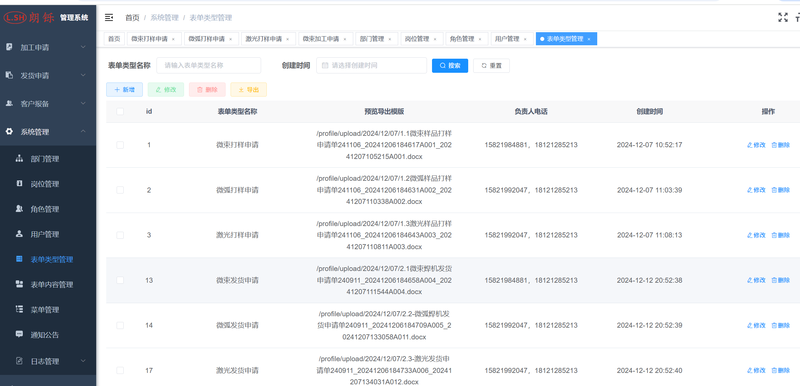The width and height of the screenshot is (800, 386).
Task: Expand the 客户服务 sidebar menu
Action: pyautogui.click(x=48, y=104)
